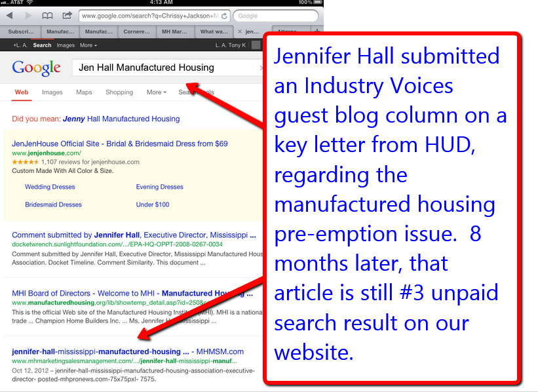Tap the profile picture thumbnail

[x=256, y=45]
